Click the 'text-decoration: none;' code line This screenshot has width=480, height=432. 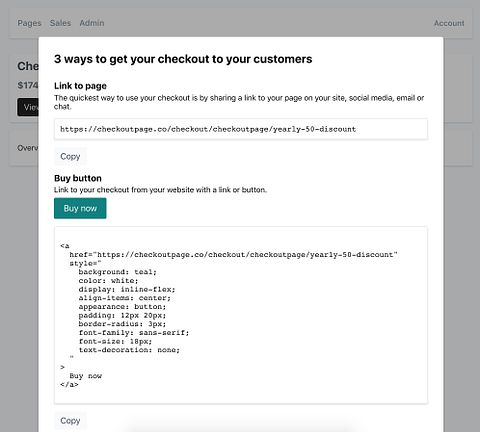(129, 350)
